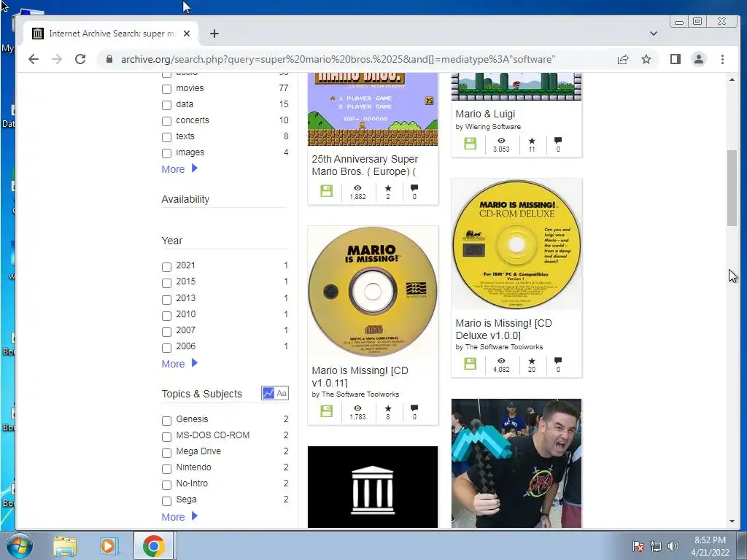Tick the data media type checkbox

coord(166,105)
